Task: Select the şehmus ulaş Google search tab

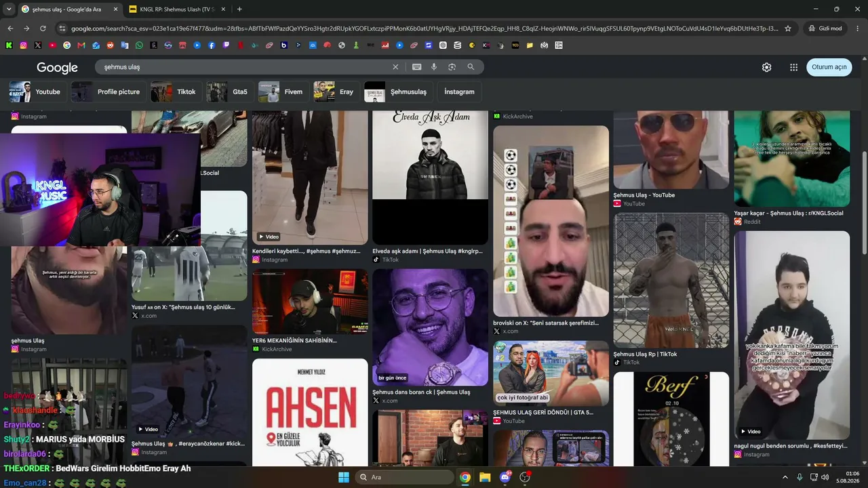Action: pos(69,9)
